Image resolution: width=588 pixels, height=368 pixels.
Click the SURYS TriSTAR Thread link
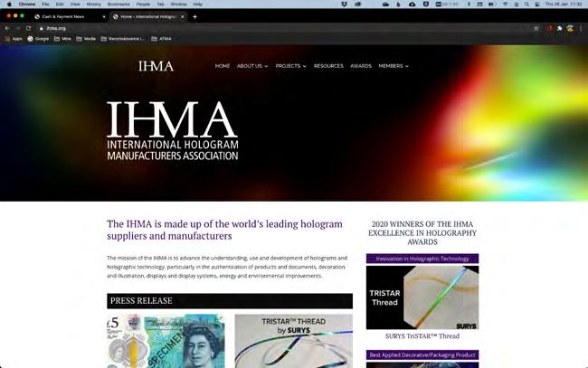click(x=422, y=336)
